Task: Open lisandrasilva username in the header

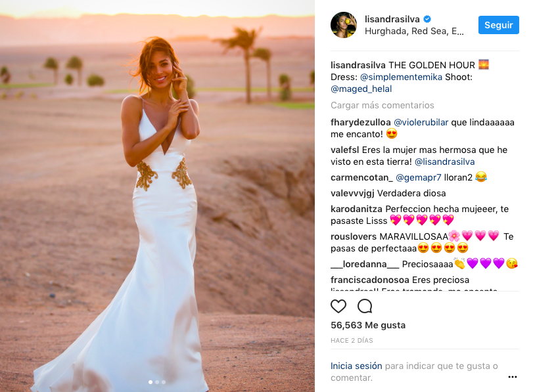Action: coord(392,19)
